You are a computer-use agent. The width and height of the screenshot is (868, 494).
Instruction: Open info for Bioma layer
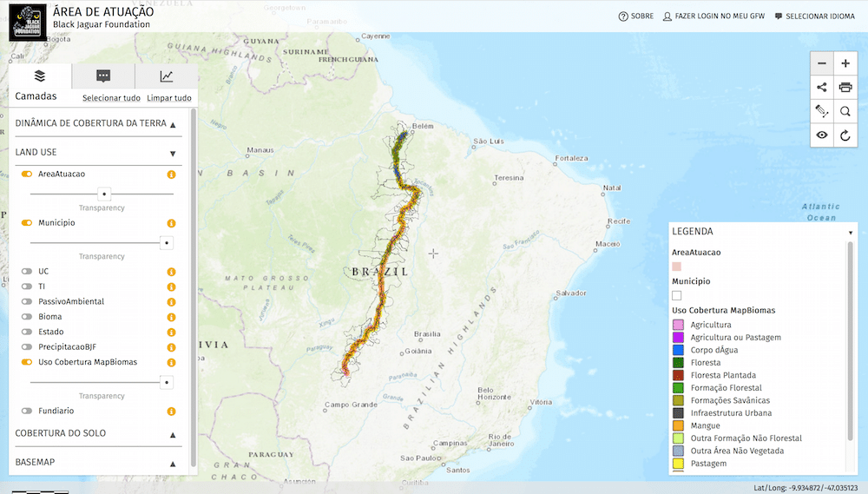coord(172,318)
